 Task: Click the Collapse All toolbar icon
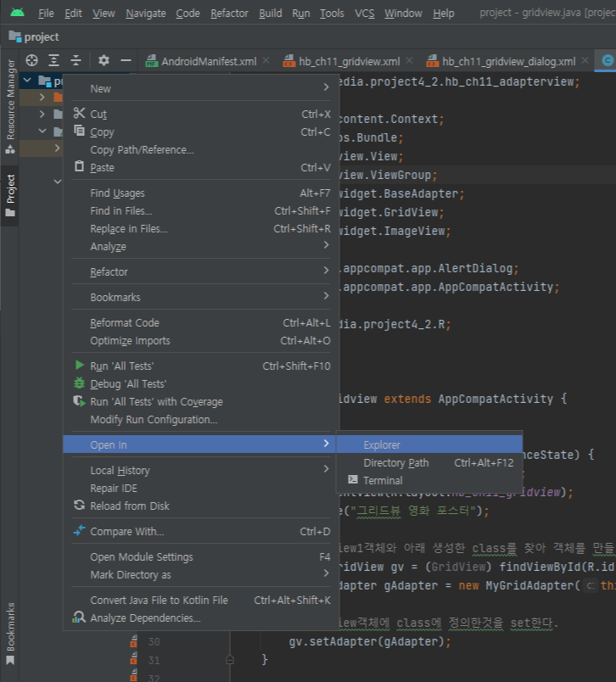pyautogui.click(x=76, y=60)
